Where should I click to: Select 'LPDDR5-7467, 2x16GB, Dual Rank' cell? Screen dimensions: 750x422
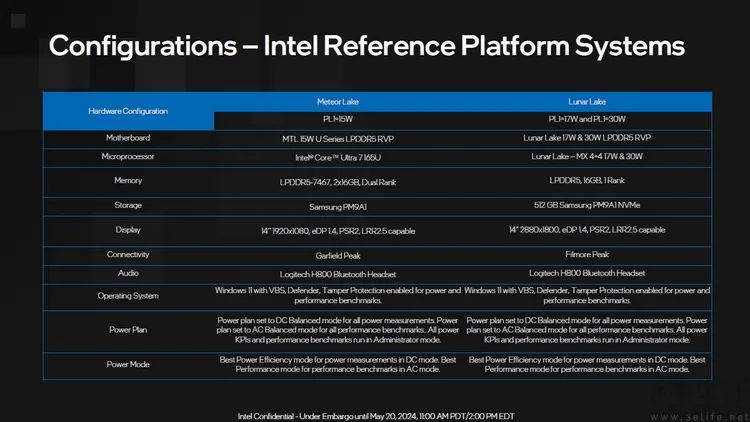[338, 182]
